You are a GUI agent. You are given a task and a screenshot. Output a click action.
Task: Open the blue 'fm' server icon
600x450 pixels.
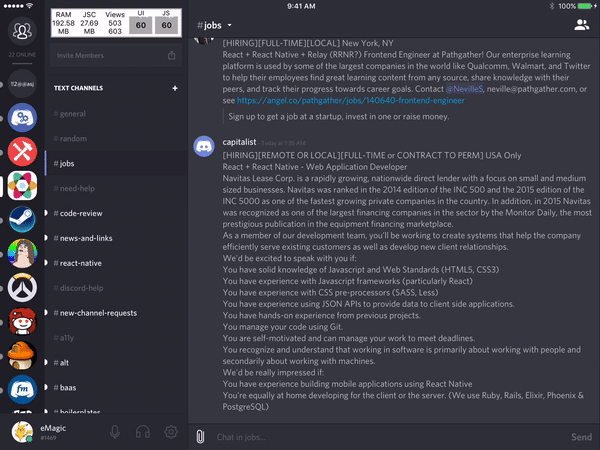(x=22, y=390)
